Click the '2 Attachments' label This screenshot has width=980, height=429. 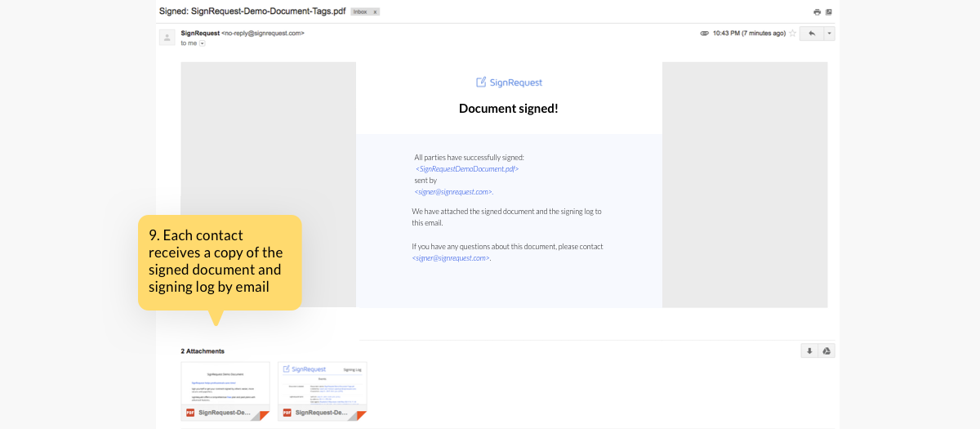pos(203,351)
